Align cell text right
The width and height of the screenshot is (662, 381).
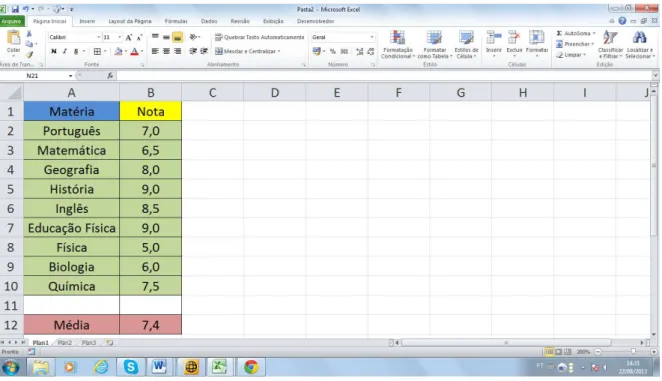(177, 51)
